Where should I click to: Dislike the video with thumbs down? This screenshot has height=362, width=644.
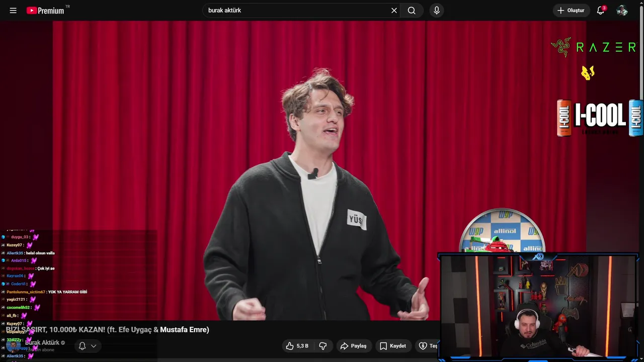pos(323,346)
